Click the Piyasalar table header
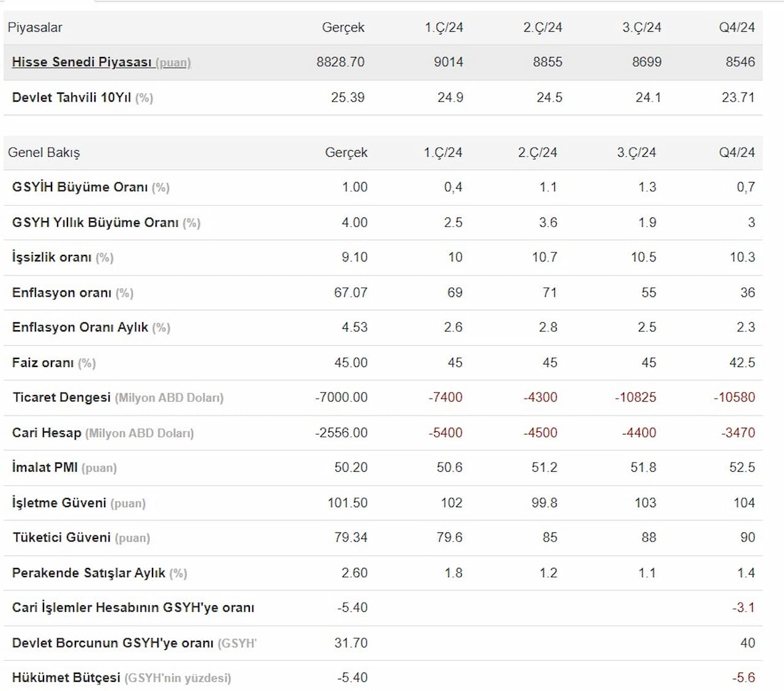Image resolution: width=784 pixels, height=691 pixels. [x=35, y=28]
